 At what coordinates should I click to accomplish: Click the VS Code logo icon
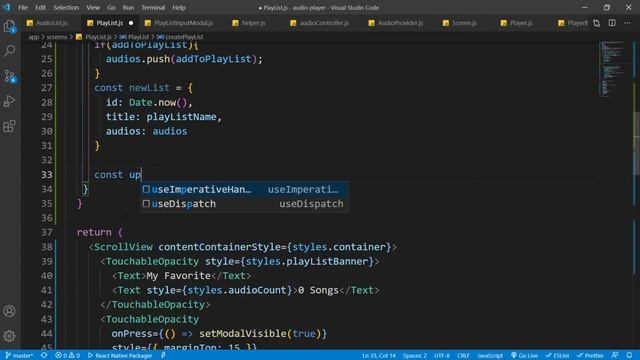pos(6,7)
